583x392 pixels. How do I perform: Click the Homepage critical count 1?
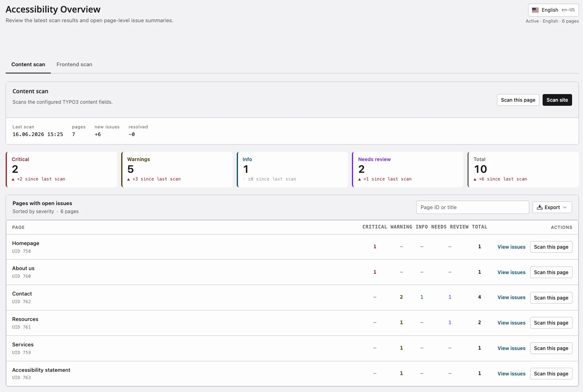coord(375,247)
